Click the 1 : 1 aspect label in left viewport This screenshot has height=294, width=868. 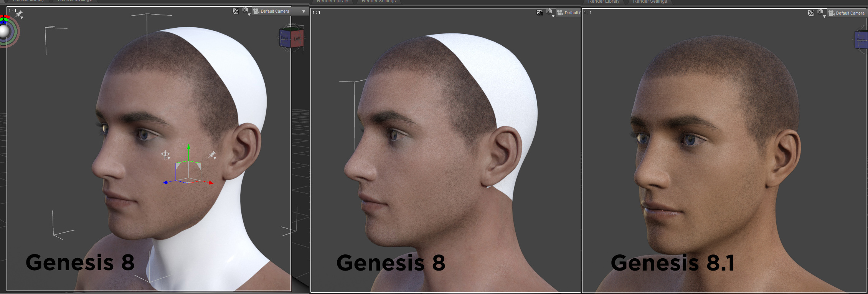click(x=12, y=11)
